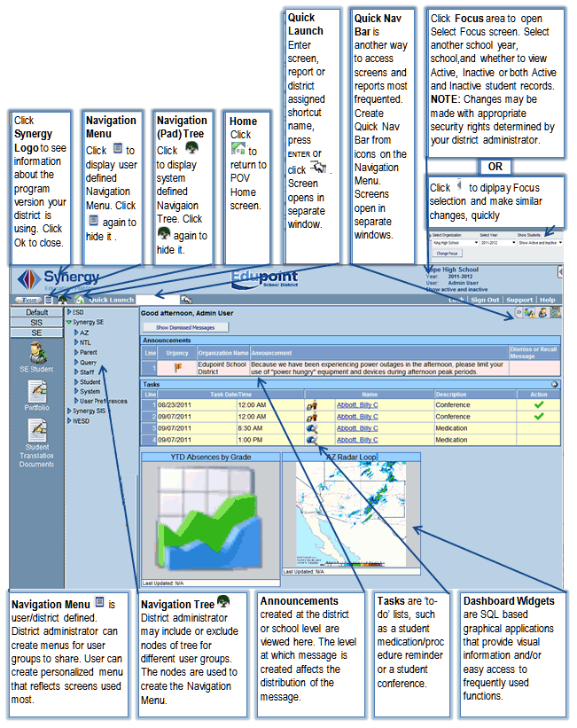The image size is (577, 728).
Task: Click the Synergy logo for version info
Action: coord(58,279)
